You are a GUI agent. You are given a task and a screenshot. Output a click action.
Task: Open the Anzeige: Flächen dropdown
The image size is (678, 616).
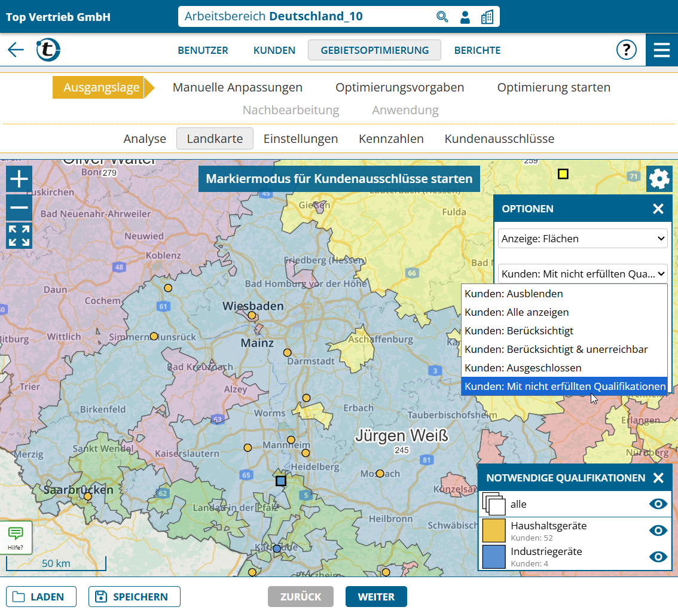[583, 239]
